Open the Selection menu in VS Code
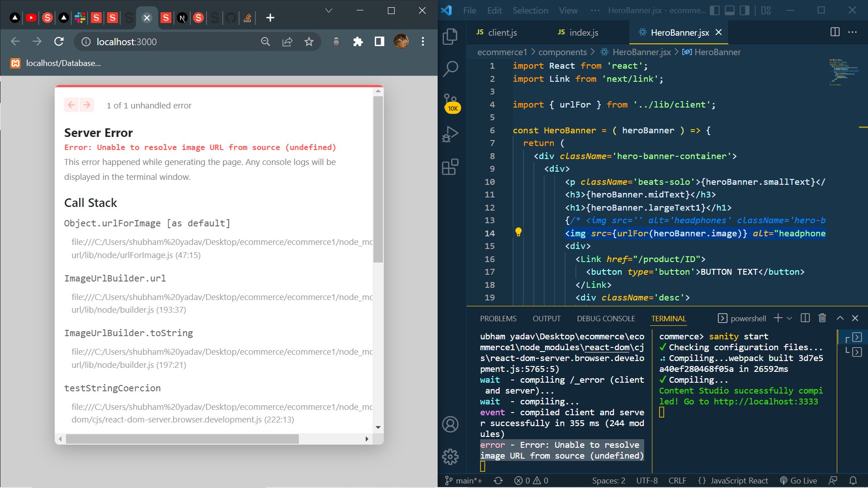 point(530,10)
